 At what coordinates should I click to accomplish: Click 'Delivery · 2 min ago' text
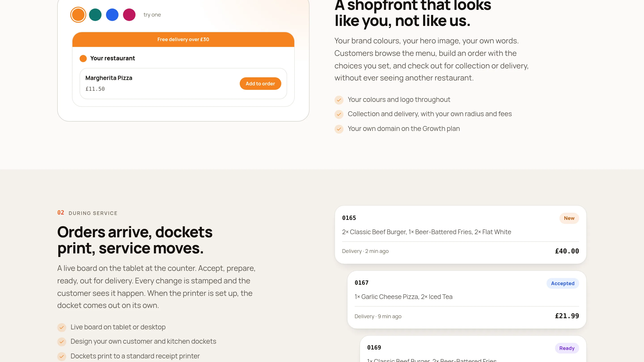pyautogui.click(x=365, y=251)
